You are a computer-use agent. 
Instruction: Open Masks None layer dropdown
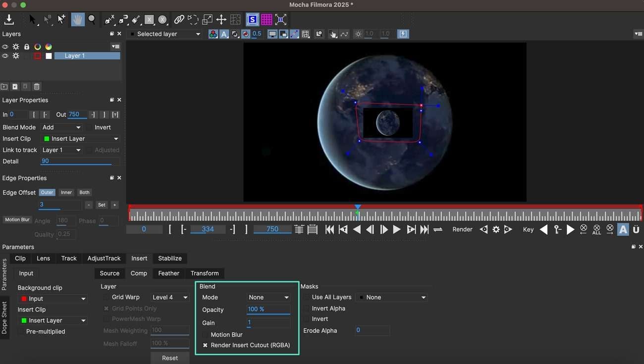[x=391, y=297]
